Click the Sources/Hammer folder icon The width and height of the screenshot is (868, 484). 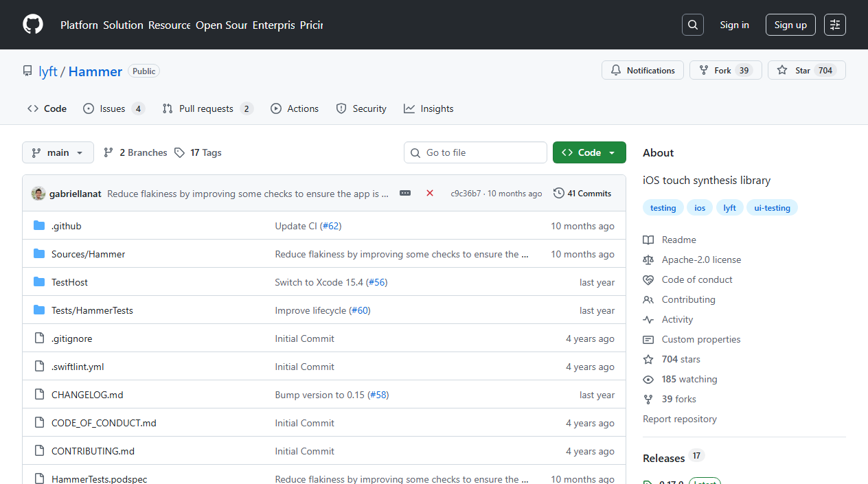pyautogui.click(x=39, y=254)
